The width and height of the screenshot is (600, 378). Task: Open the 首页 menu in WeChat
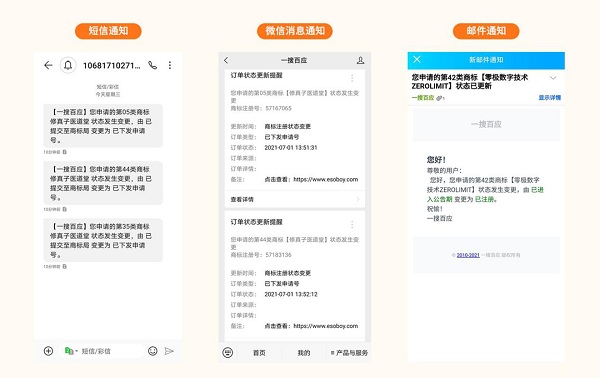click(x=259, y=353)
